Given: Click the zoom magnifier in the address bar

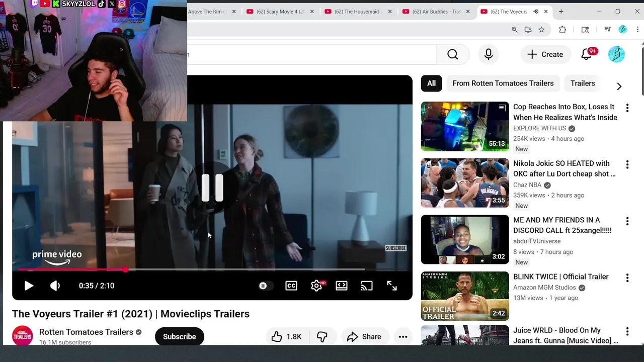Looking at the screenshot, I should (x=514, y=30).
